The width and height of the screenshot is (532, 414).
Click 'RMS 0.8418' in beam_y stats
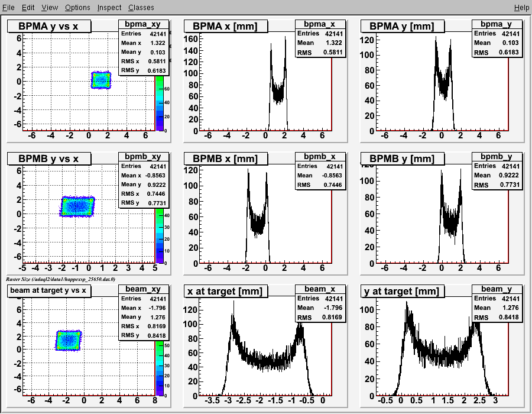(497, 317)
